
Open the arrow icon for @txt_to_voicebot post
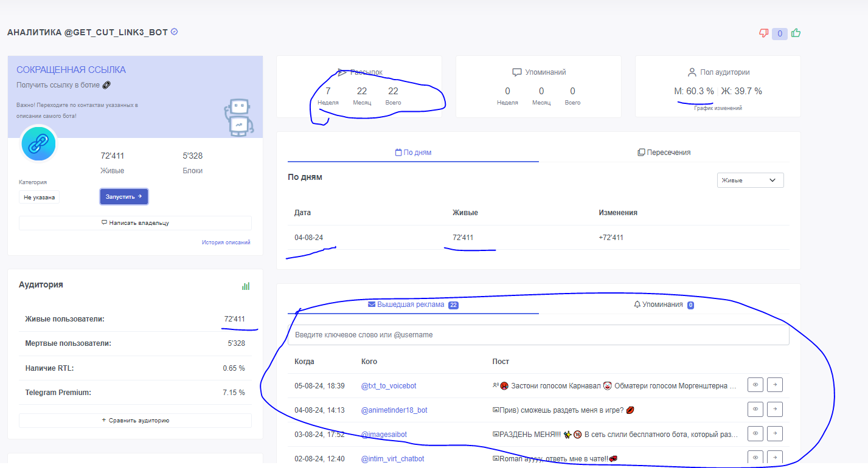tap(774, 385)
